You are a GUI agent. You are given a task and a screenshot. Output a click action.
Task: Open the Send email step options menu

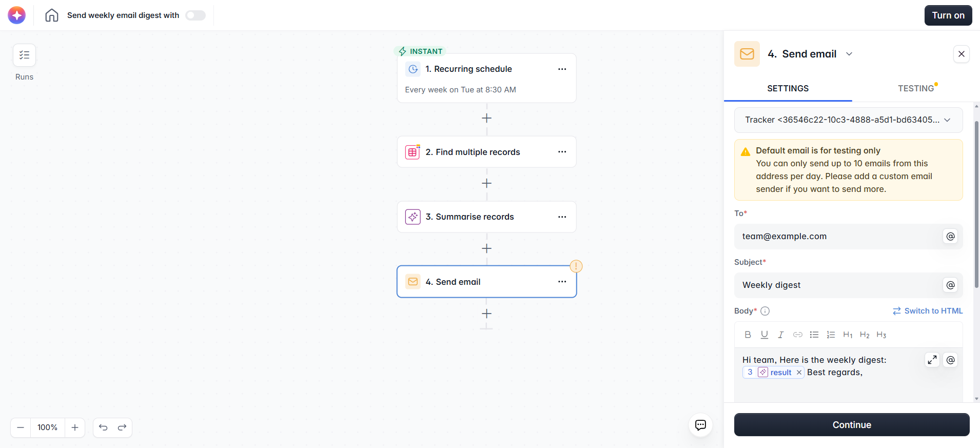(x=562, y=282)
